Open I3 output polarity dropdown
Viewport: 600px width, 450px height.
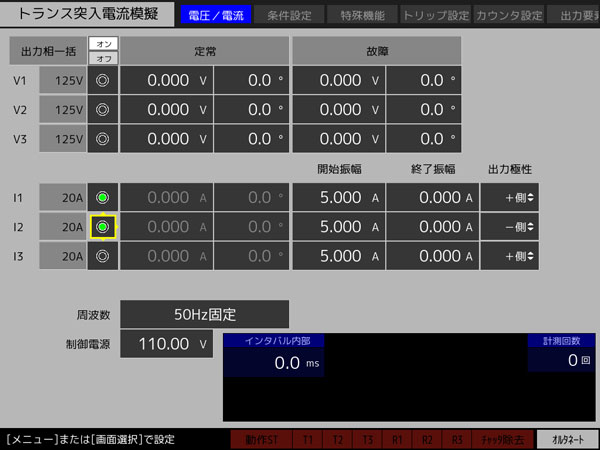(x=509, y=256)
